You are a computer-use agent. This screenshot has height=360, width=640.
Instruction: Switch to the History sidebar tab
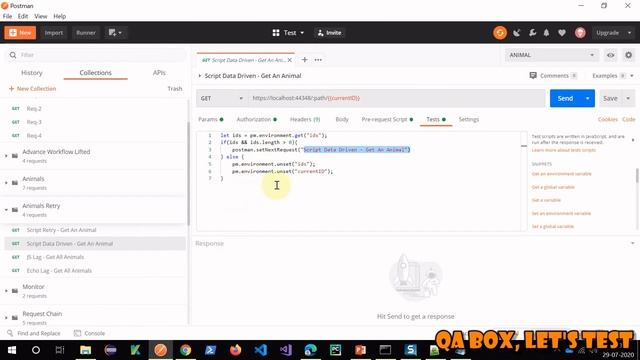pyautogui.click(x=31, y=73)
